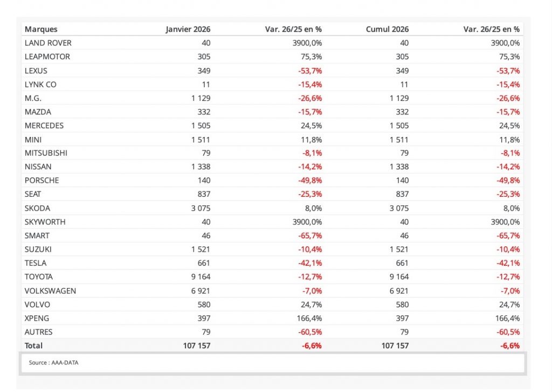Click the SKODA brand name
This screenshot has width=552, height=392.
(38, 208)
